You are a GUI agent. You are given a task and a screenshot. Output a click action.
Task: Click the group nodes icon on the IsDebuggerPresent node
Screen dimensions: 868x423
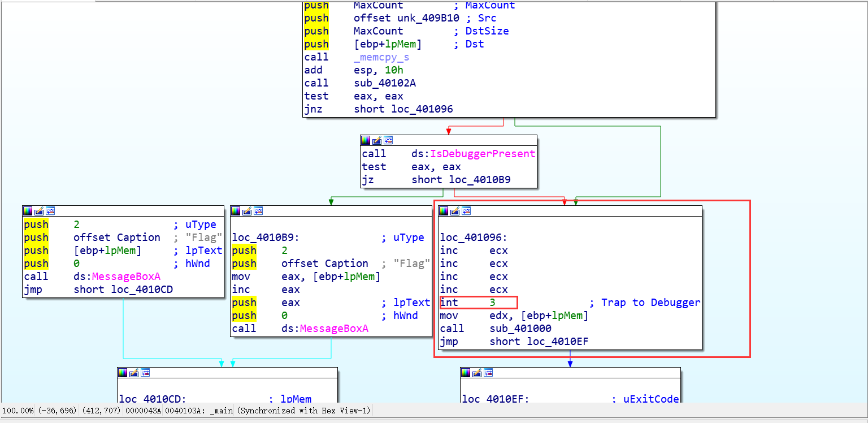(388, 140)
